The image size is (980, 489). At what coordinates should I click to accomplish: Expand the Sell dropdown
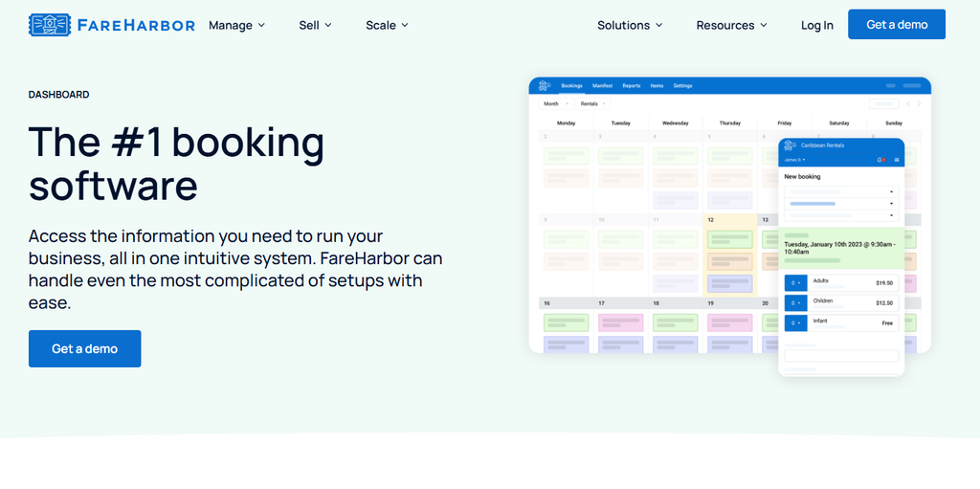(315, 25)
